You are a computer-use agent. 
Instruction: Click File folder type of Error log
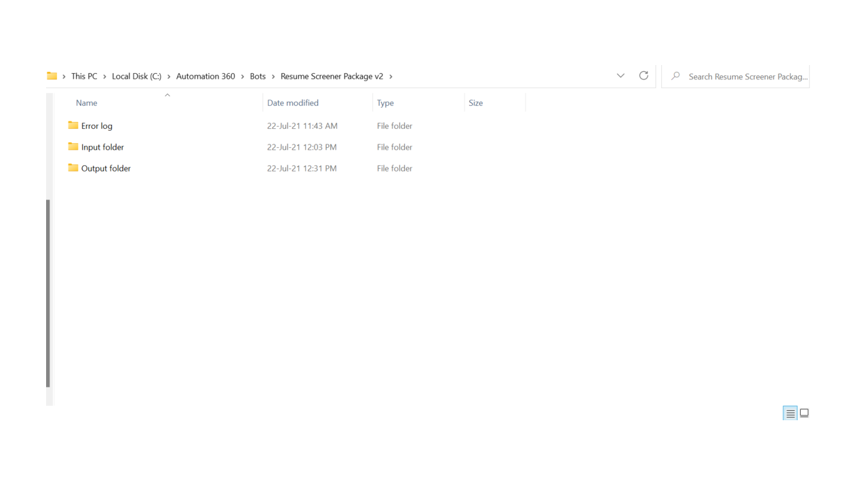tap(395, 126)
